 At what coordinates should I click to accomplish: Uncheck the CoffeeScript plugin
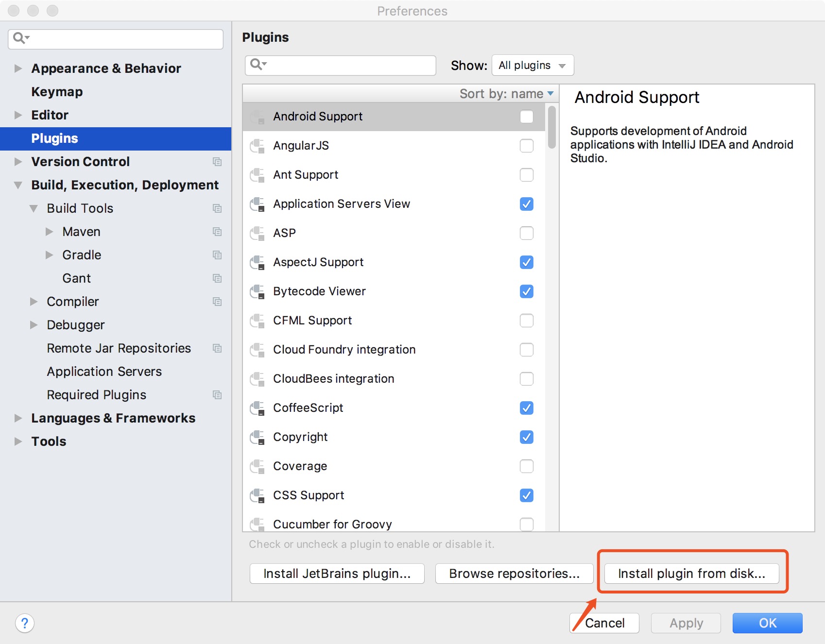tap(527, 408)
